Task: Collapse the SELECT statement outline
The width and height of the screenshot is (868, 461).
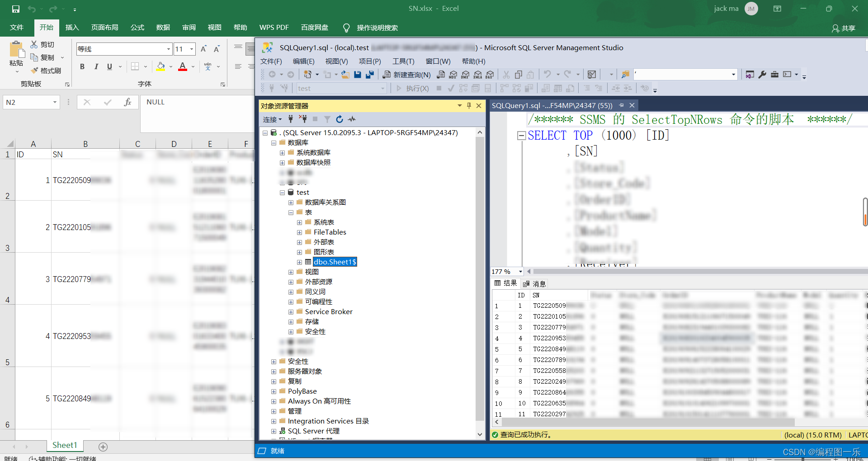Action: pos(521,135)
